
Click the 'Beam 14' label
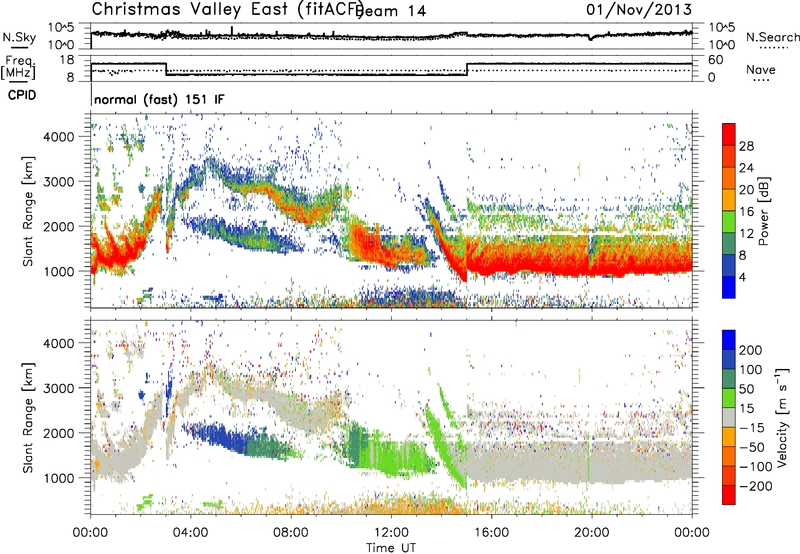click(393, 11)
